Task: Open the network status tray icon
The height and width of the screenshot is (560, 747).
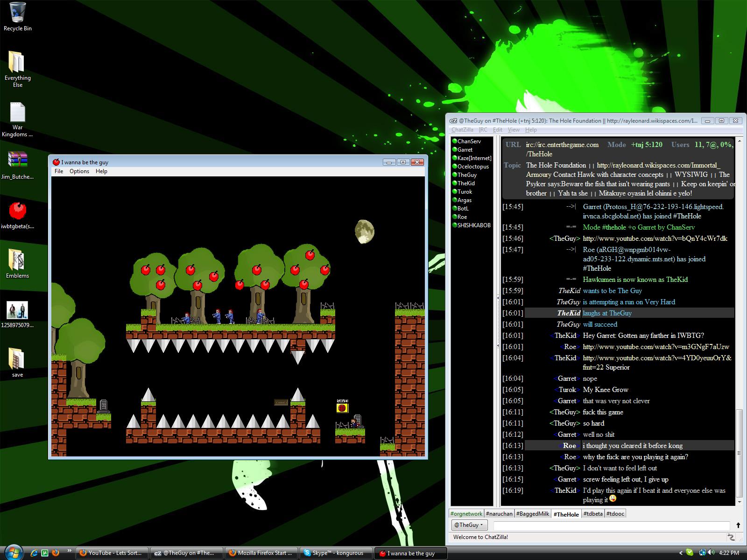Action: point(702,553)
